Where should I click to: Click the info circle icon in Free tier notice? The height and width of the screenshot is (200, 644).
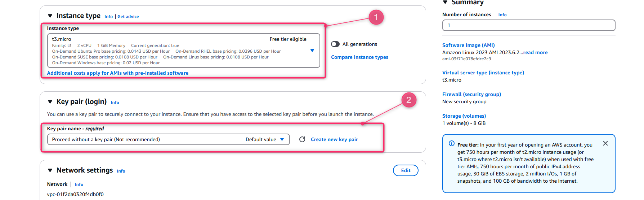(x=452, y=143)
